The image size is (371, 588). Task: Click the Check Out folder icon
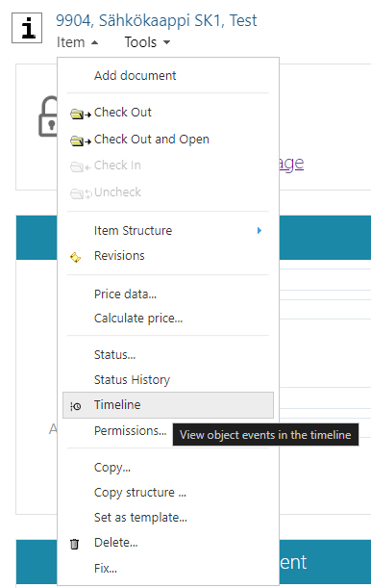tap(81, 114)
